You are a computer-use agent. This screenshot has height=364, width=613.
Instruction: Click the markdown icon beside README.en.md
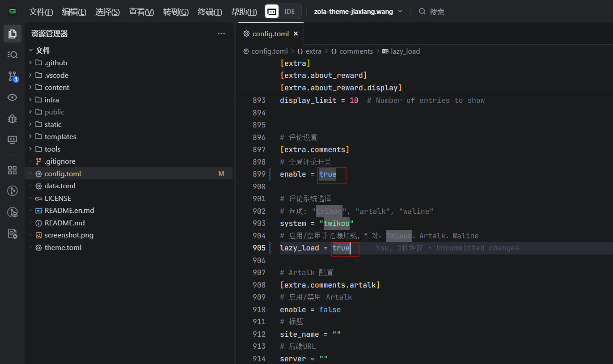(38, 211)
